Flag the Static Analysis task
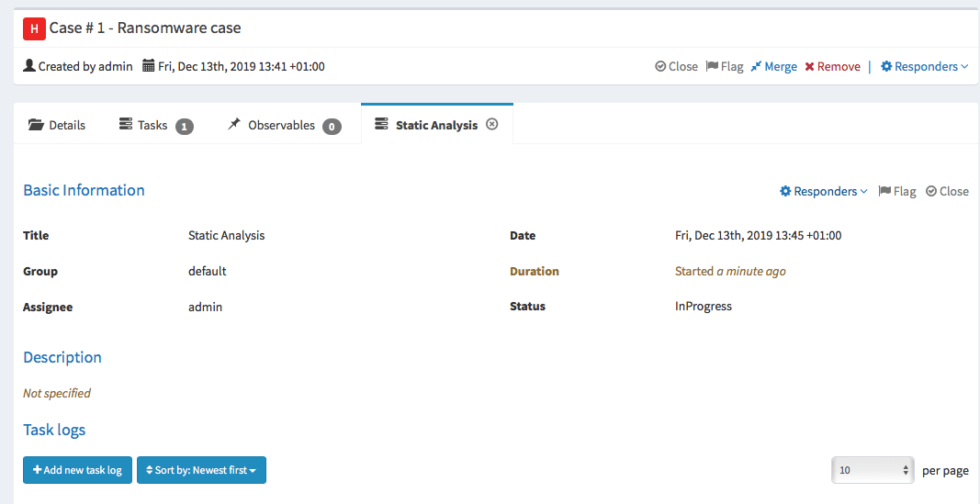The height and width of the screenshot is (504, 980). (x=896, y=191)
